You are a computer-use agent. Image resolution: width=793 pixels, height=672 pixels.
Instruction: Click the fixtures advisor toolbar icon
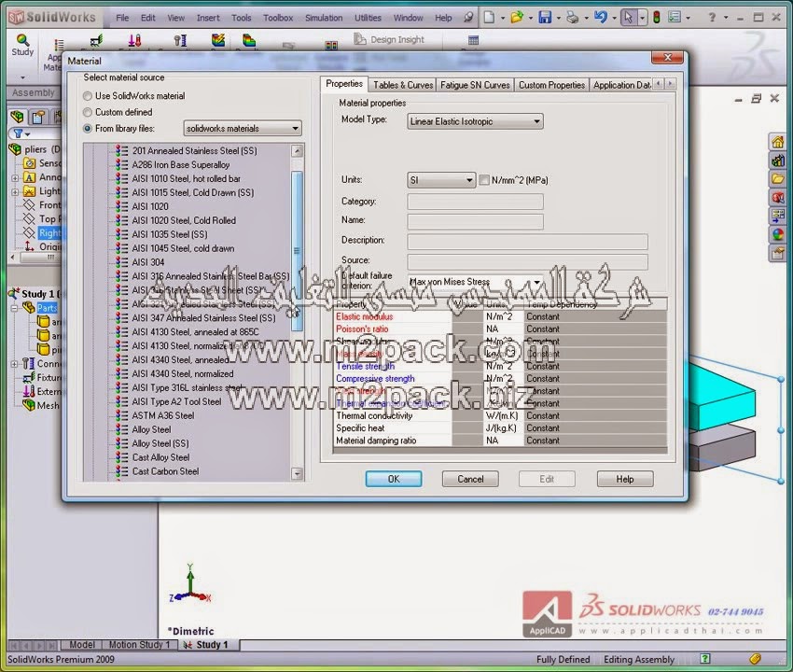pos(95,40)
